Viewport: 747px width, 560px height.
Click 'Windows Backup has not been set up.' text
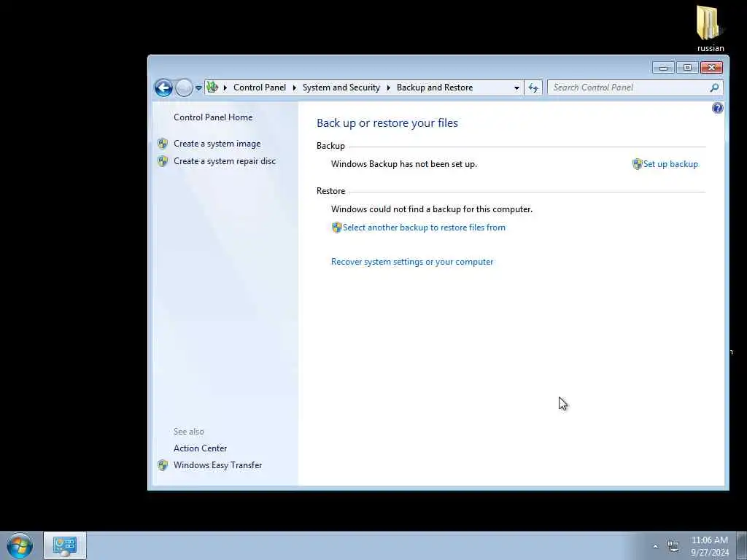404,164
